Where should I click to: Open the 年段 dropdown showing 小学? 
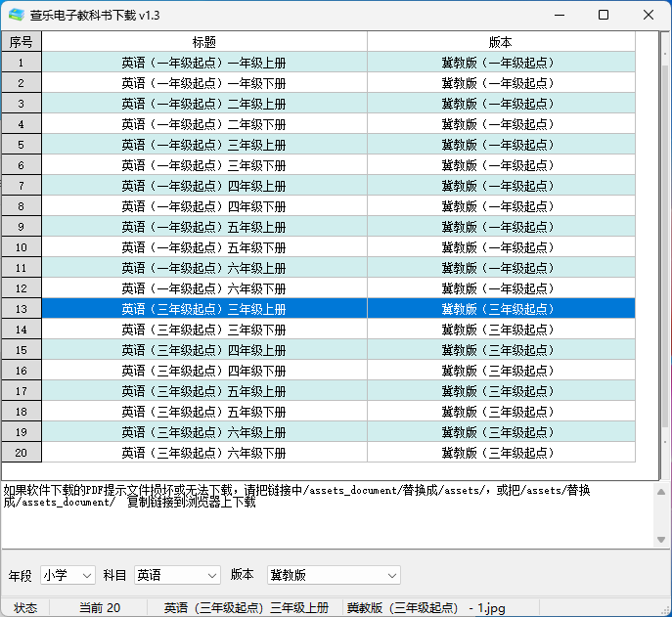click(x=67, y=575)
